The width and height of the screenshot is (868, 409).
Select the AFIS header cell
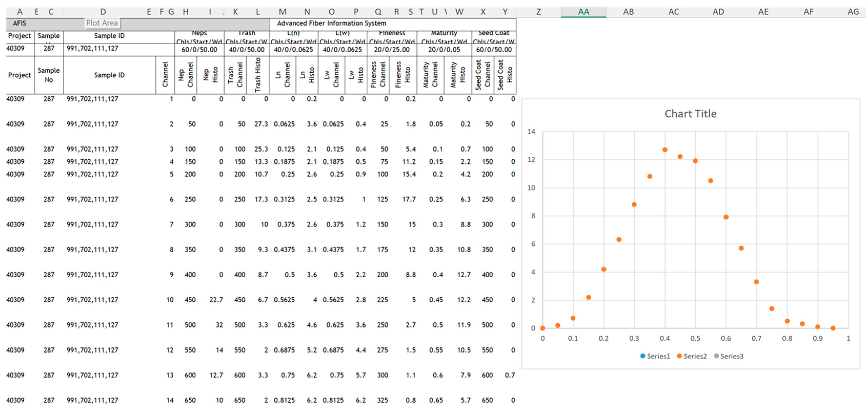[19, 23]
